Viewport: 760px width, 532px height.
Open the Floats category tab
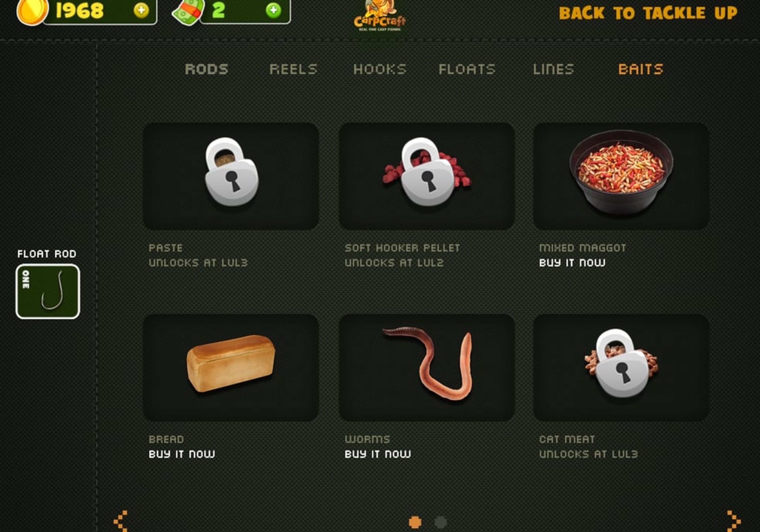(x=467, y=69)
